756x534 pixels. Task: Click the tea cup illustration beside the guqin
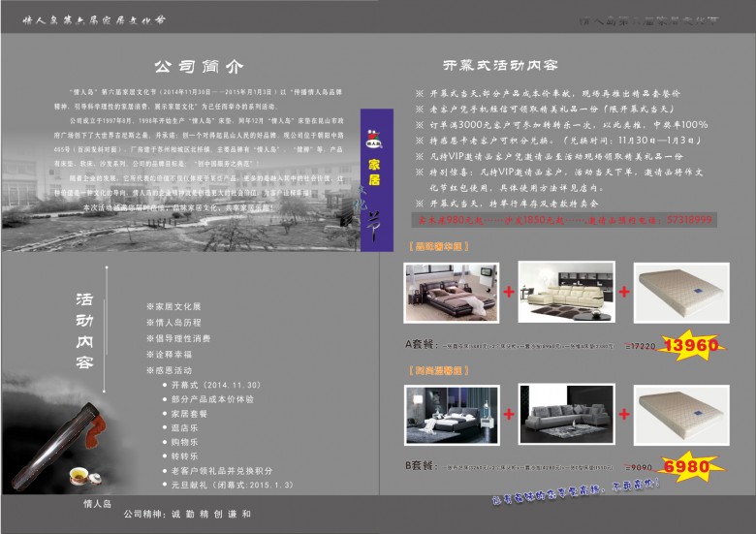(84, 476)
